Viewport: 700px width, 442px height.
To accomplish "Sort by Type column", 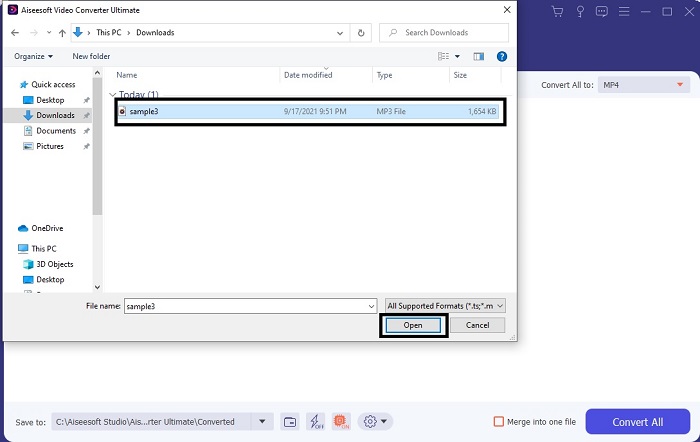I will (x=384, y=75).
